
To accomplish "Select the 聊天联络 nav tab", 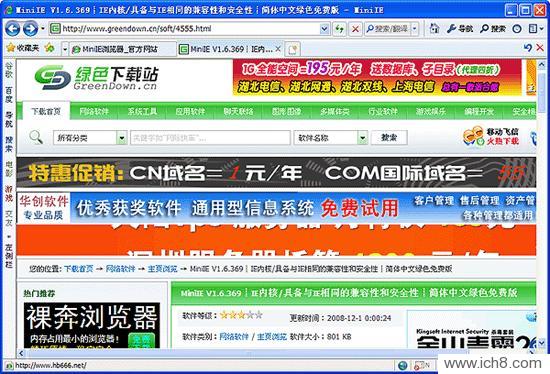I will [x=238, y=112].
